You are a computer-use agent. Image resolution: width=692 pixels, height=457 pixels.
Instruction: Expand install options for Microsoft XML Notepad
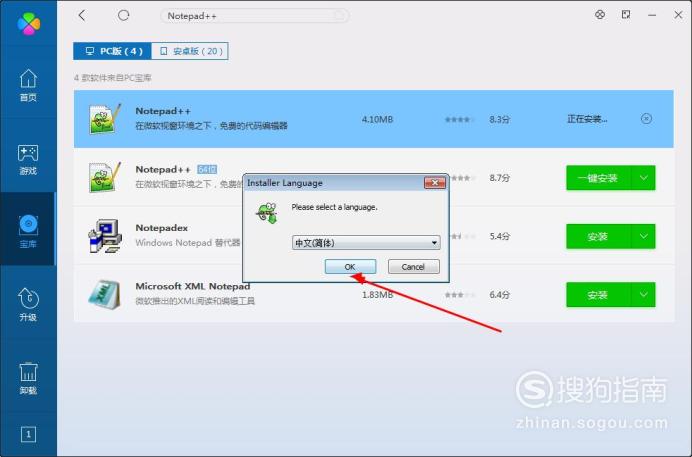643,295
